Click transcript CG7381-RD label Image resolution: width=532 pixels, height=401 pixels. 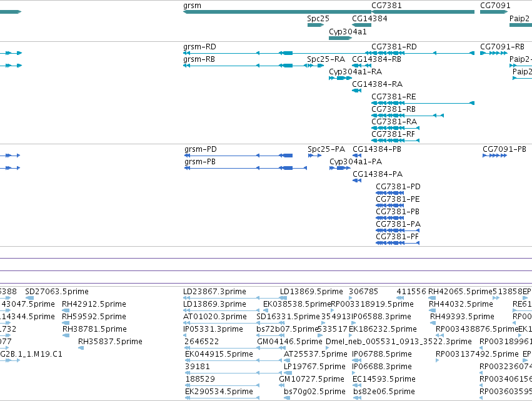coord(394,47)
